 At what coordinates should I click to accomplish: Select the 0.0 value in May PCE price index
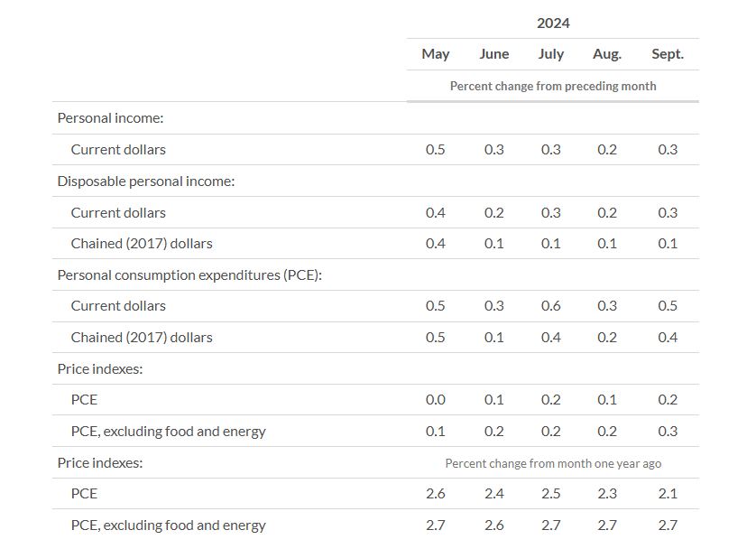436,400
